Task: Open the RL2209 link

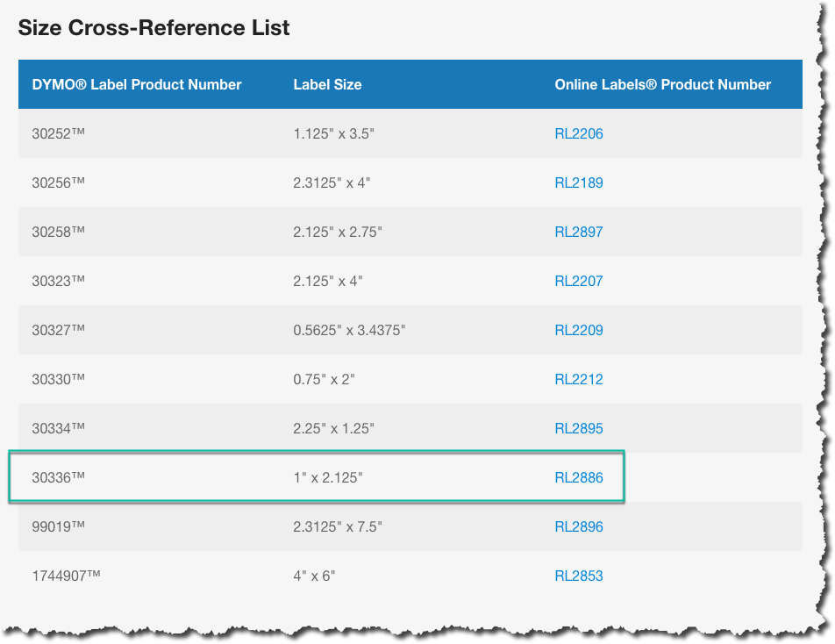Action: (579, 330)
